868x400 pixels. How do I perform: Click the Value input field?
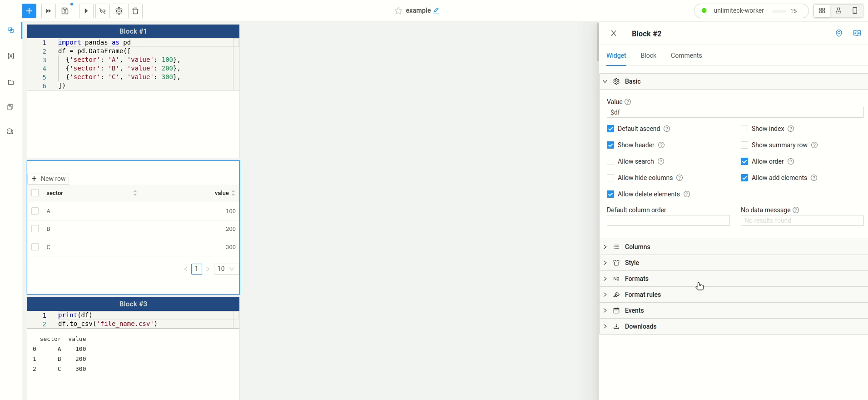coord(735,112)
